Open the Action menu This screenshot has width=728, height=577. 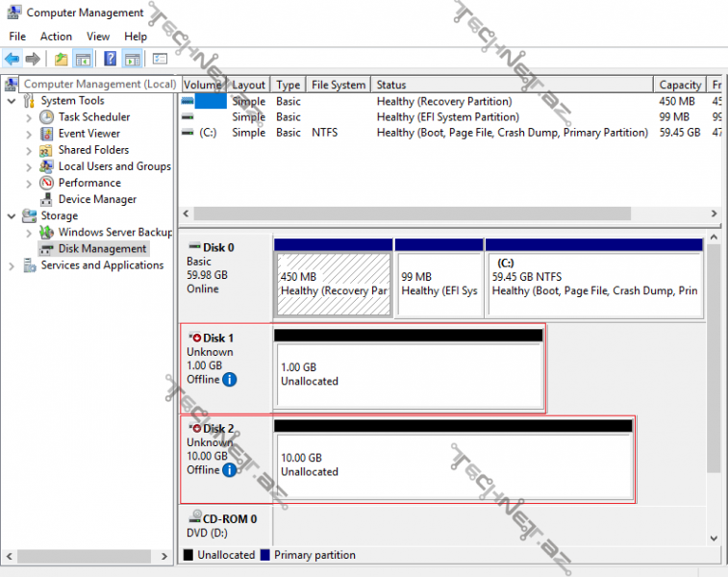[x=56, y=37]
